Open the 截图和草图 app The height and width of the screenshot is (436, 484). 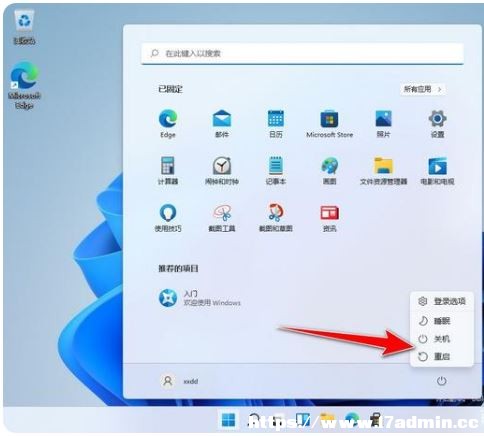click(x=276, y=217)
